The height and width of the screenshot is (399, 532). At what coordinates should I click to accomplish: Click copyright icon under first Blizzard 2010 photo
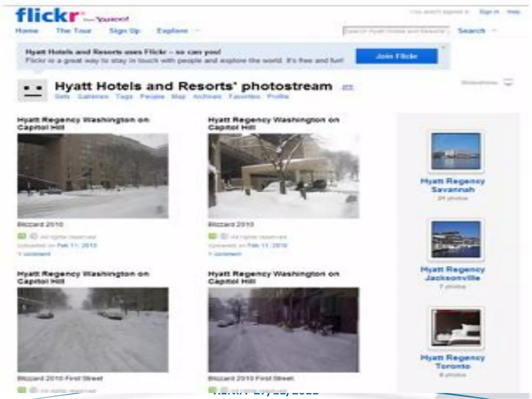[x=34, y=236]
